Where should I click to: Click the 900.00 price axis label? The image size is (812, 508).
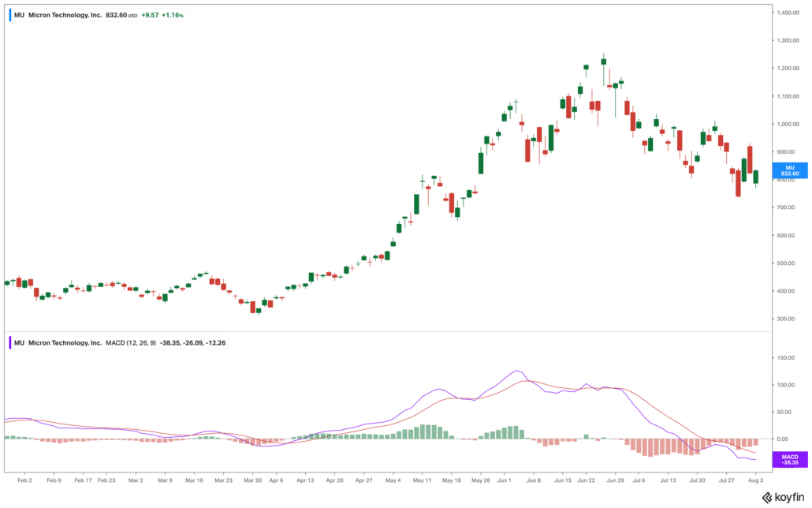pyautogui.click(x=786, y=152)
